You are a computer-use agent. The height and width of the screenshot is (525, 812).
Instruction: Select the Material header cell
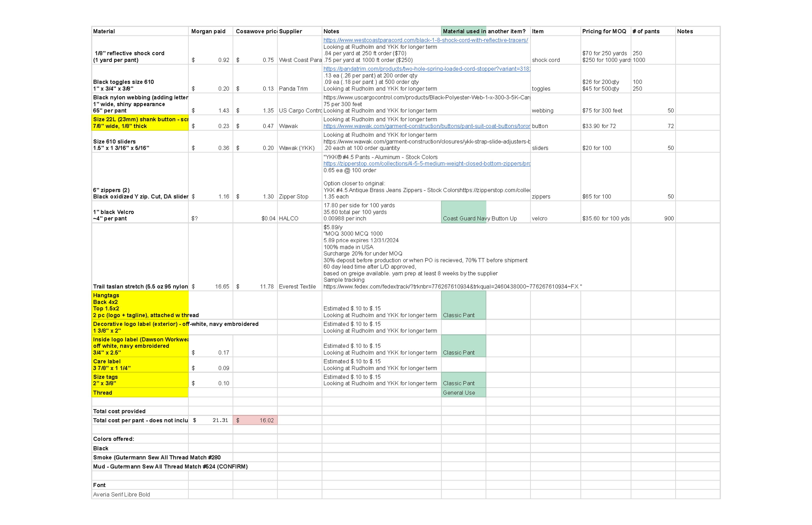click(140, 31)
